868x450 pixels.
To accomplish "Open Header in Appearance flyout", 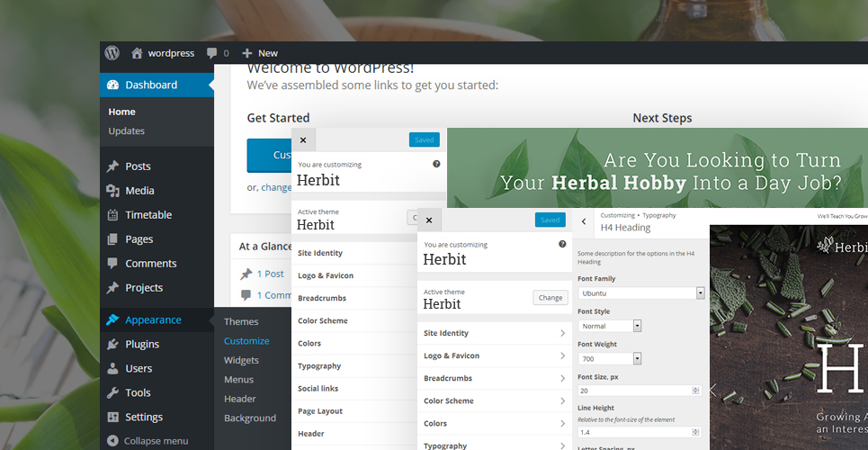I will 239,399.
